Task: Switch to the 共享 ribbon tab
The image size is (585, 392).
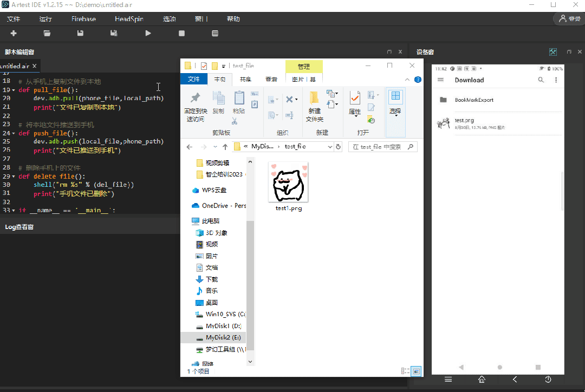Action: coord(245,79)
